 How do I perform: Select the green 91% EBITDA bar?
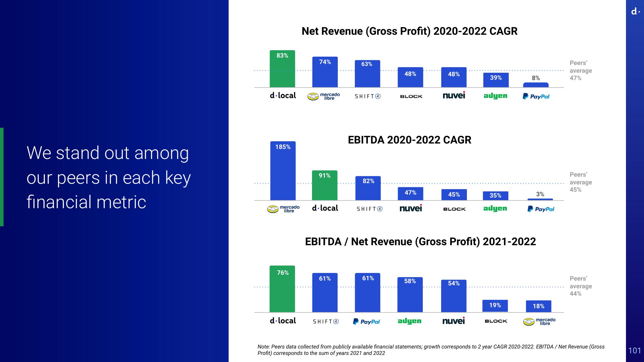[x=325, y=185]
